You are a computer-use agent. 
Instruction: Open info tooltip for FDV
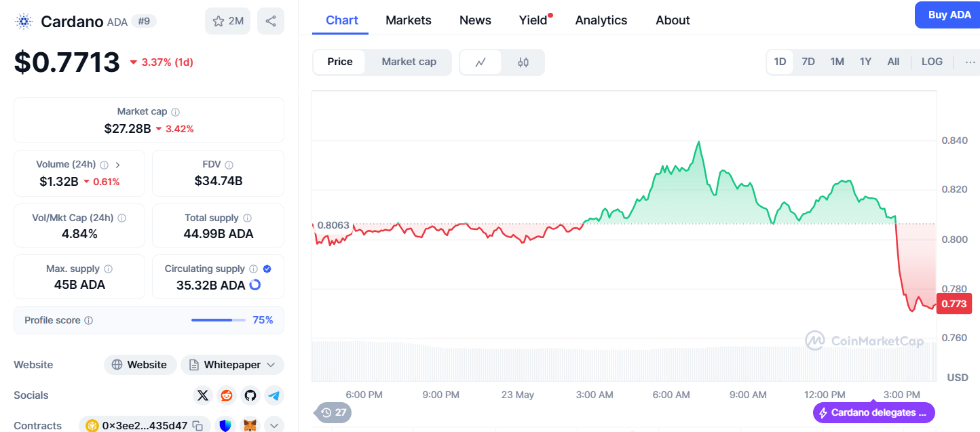[x=229, y=165]
